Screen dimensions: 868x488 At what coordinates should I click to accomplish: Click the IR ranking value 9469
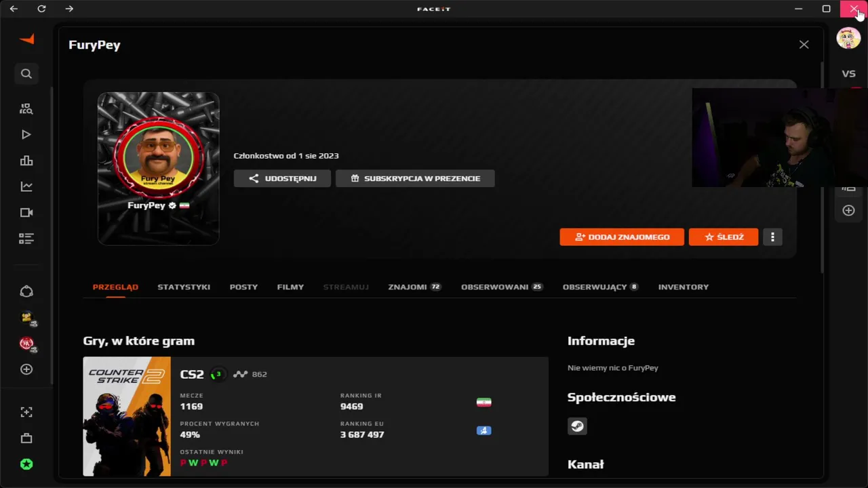[351, 407]
